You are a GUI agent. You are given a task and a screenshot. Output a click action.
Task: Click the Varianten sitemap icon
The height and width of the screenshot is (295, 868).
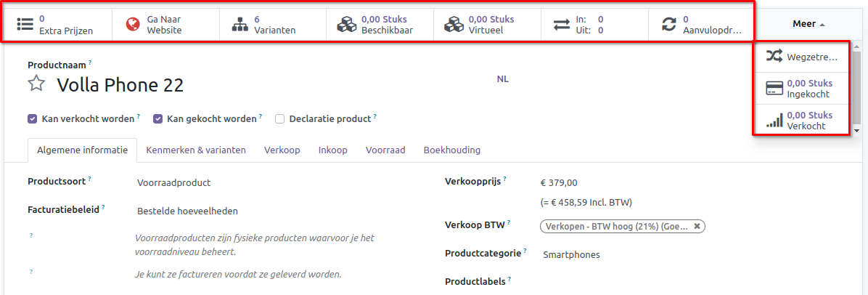point(240,24)
